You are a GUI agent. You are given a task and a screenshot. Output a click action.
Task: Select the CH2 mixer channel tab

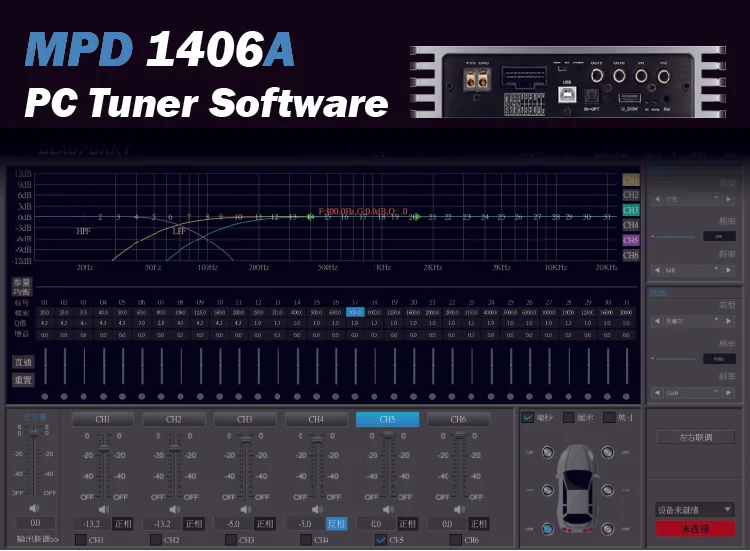[174, 419]
